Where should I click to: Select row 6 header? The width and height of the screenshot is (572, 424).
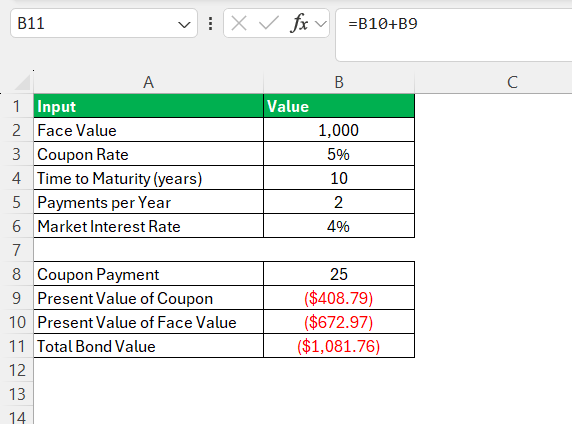16,226
